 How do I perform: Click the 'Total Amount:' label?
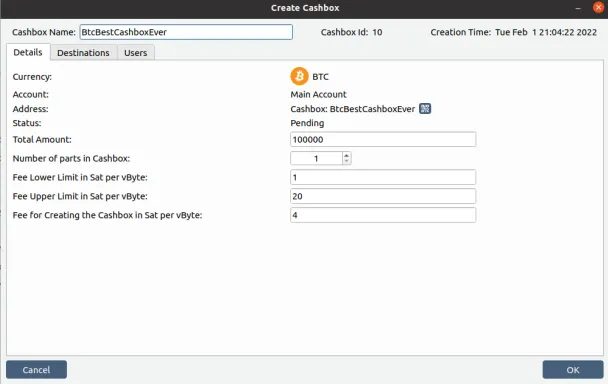[42, 140]
